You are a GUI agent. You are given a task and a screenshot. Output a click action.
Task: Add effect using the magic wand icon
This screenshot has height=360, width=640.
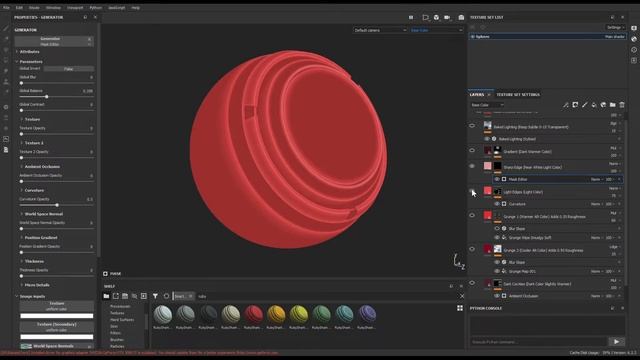click(x=566, y=105)
